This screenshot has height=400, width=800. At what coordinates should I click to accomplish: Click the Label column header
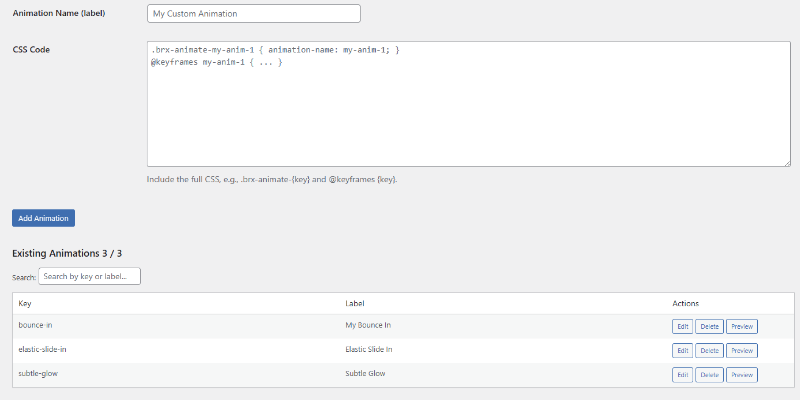[x=355, y=303]
